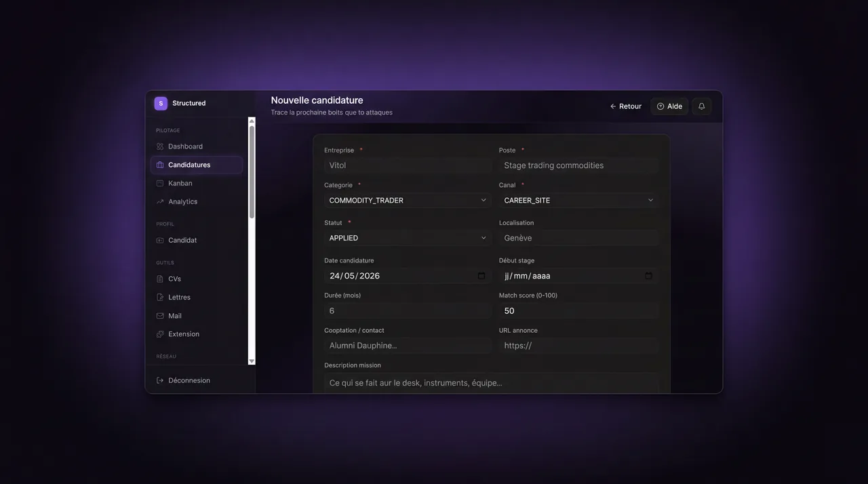Expand the Canal CAREER_SITE dropdown
Screen dimensions: 868x484
point(578,200)
